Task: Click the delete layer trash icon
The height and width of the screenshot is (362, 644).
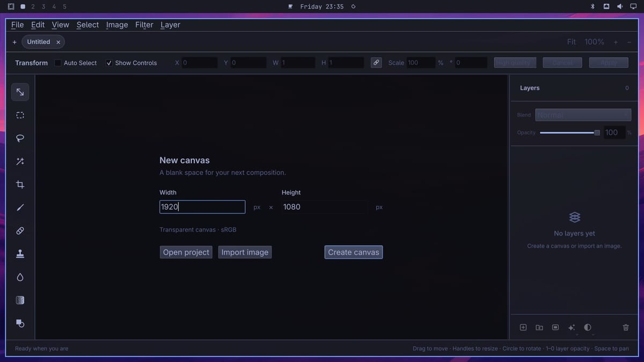Action: pos(626,327)
